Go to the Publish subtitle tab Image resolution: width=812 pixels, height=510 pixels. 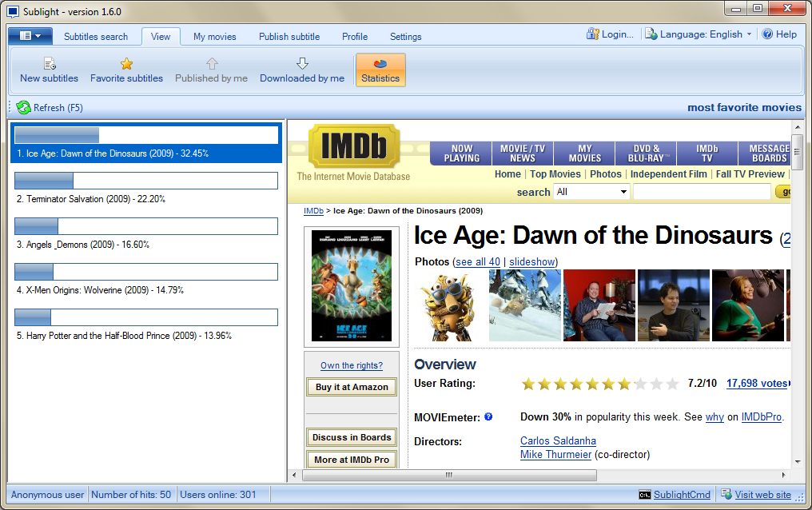289,37
